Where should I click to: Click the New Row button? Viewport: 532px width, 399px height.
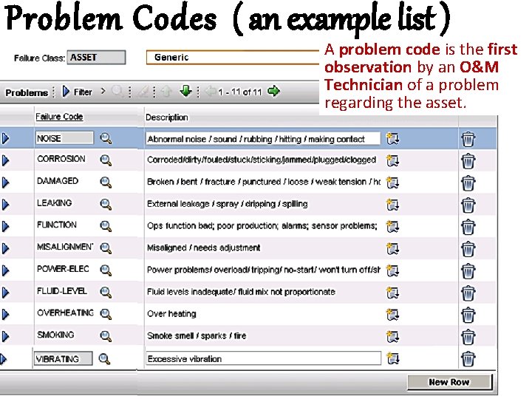click(449, 382)
